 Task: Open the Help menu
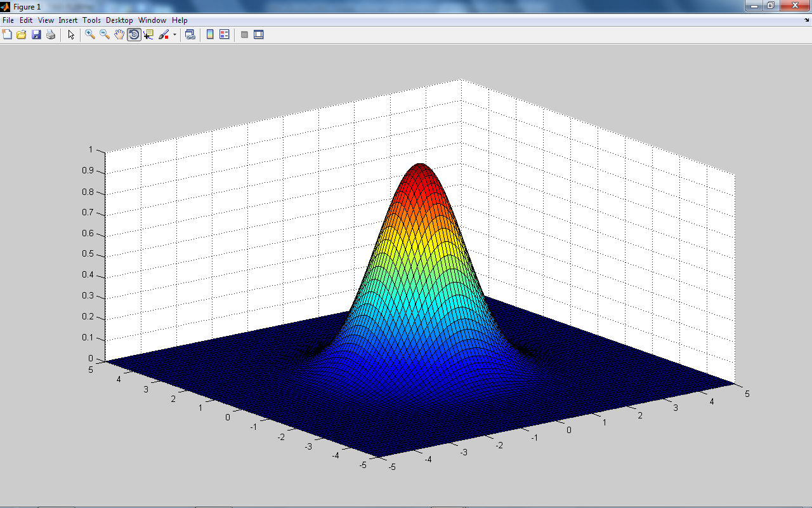coord(180,20)
